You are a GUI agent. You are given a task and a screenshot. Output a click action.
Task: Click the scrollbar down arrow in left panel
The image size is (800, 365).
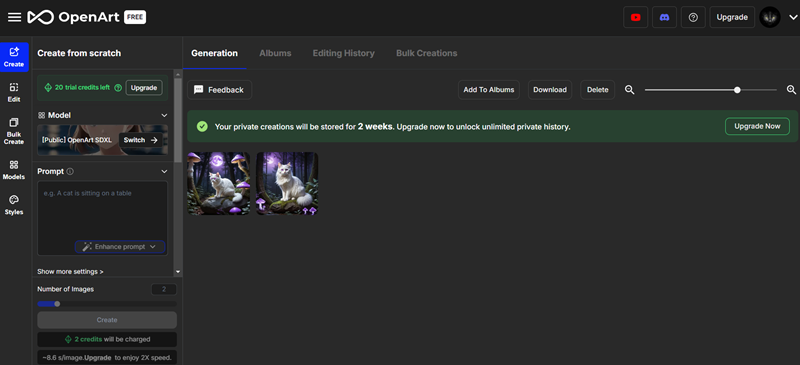pos(178,272)
